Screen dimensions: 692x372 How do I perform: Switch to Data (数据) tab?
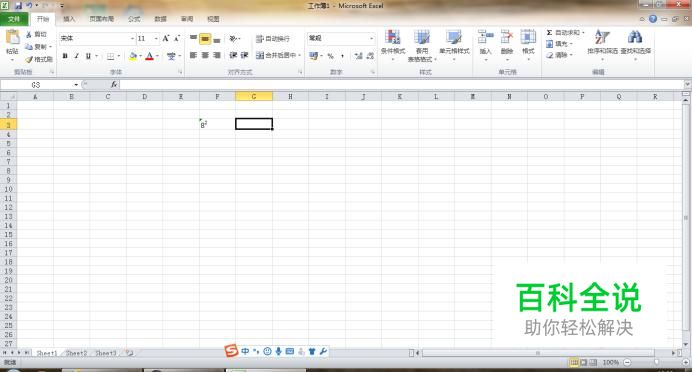161,19
